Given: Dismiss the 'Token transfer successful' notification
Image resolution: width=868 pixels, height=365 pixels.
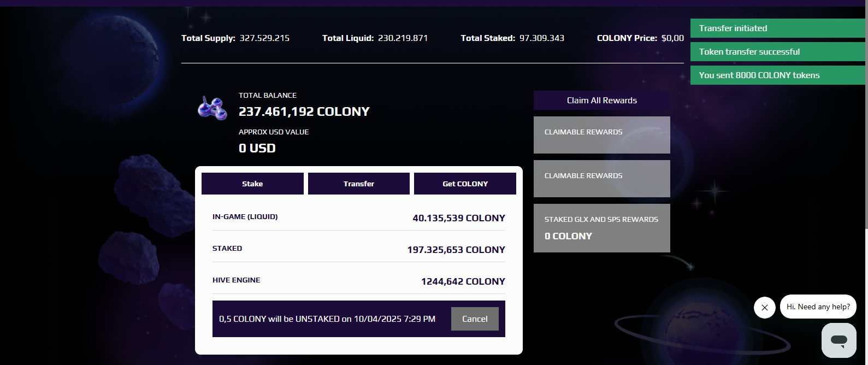Looking at the screenshot, I should [778, 52].
